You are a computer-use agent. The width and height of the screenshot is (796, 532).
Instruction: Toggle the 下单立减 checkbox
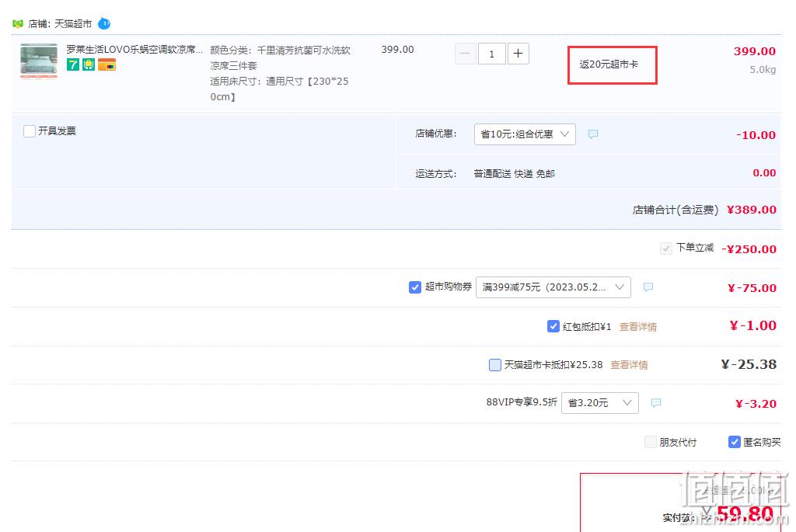[666, 249]
